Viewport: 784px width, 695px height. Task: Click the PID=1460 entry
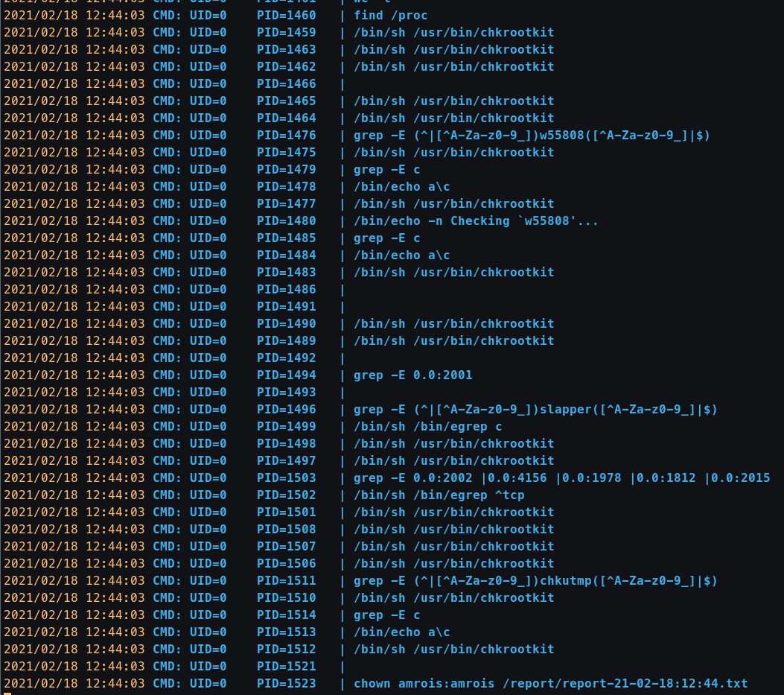pyautogui.click(x=286, y=15)
